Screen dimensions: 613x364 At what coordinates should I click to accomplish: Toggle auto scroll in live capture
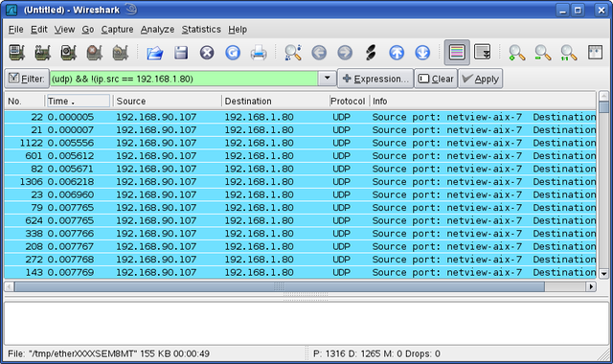(482, 52)
